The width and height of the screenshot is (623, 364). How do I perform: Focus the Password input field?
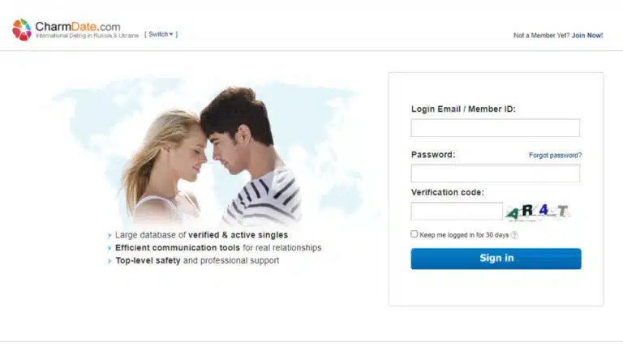tap(496, 173)
